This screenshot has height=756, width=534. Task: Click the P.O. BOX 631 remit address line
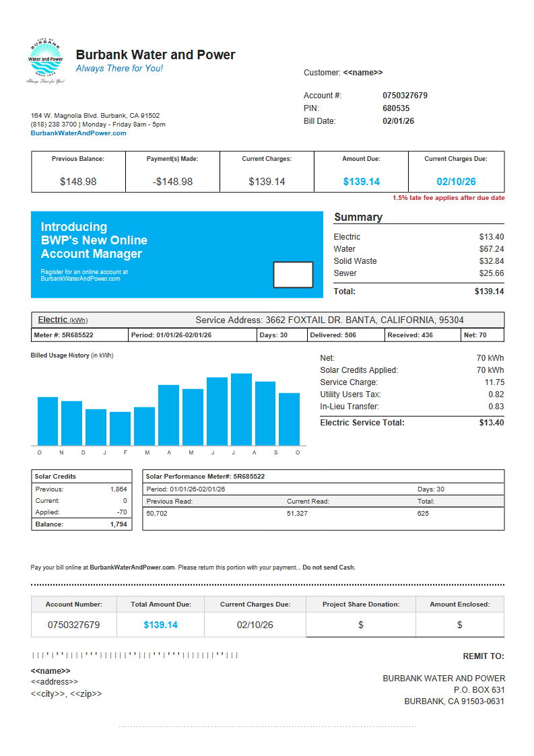coord(479,690)
